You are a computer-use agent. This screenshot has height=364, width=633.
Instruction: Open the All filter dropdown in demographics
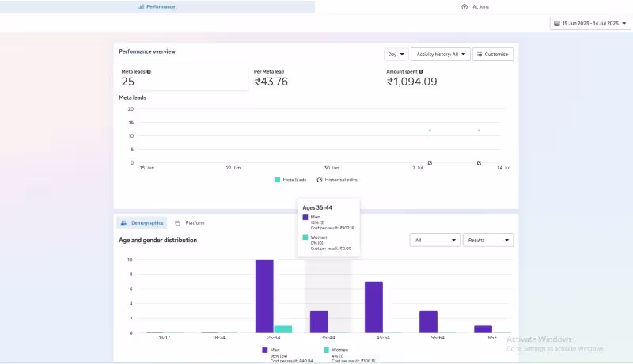[434, 240]
